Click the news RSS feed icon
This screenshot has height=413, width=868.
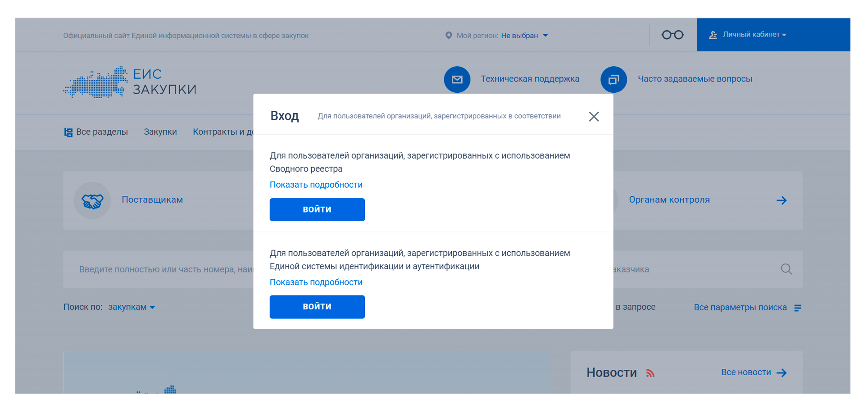650,373
